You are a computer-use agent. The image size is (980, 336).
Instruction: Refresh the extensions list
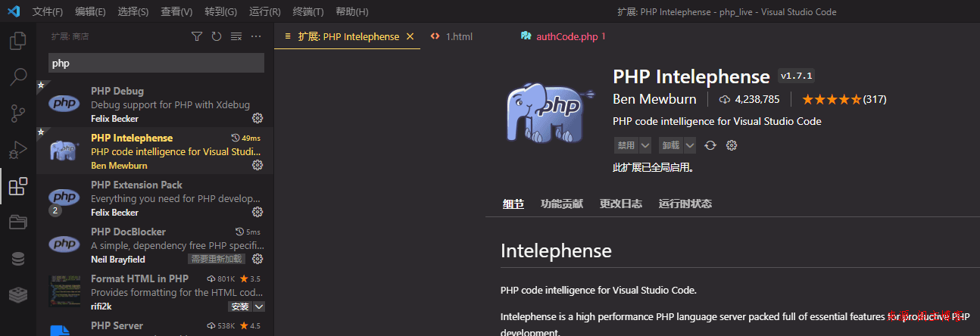[217, 36]
